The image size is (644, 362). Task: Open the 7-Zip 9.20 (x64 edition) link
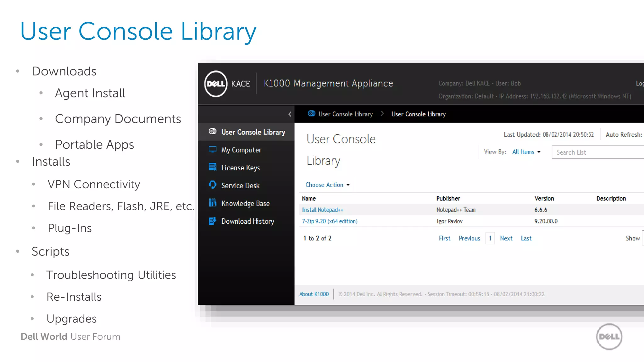tap(330, 221)
